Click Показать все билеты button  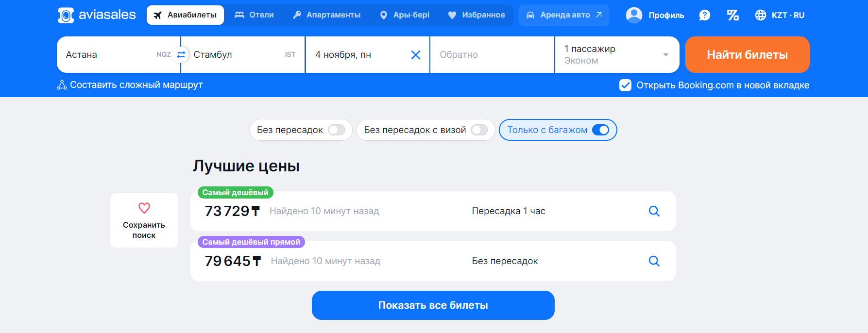point(433,305)
